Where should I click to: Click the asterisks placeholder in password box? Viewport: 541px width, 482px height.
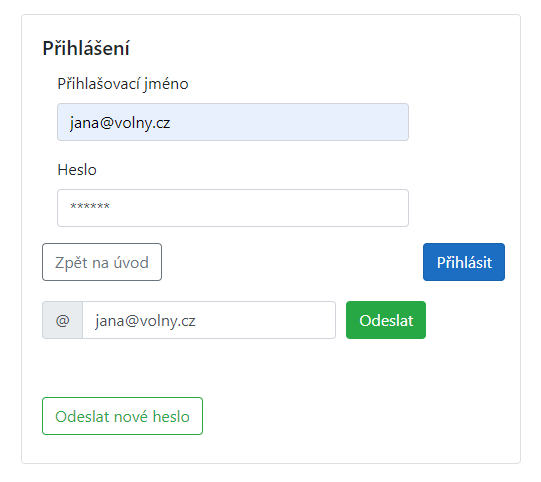tap(90, 207)
